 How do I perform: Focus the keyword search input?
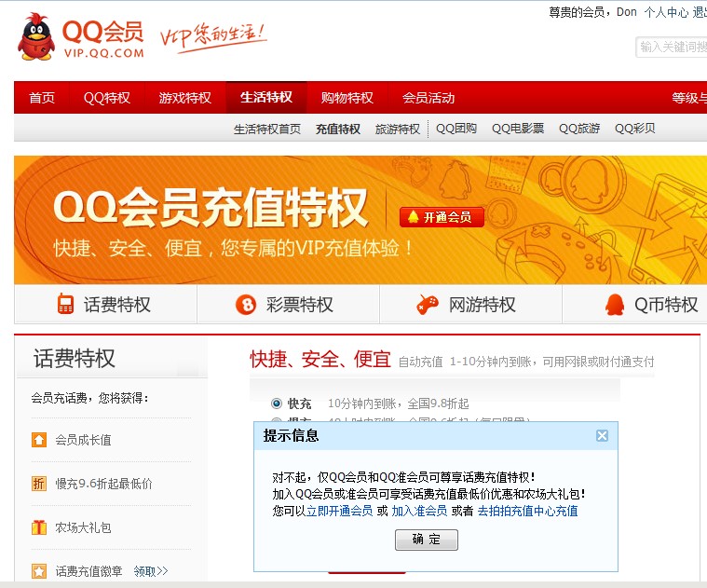(x=672, y=47)
